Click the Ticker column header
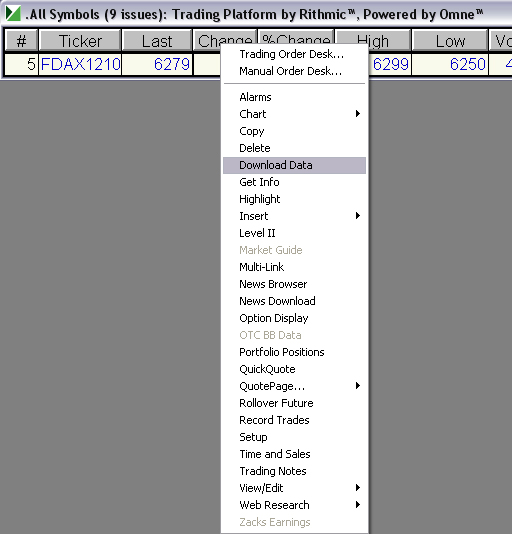 coord(80,41)
